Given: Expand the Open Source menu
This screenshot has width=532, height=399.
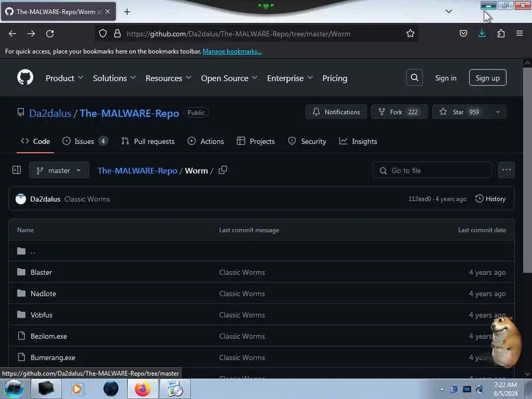Looking at the screenshot, I should point(229,78).
